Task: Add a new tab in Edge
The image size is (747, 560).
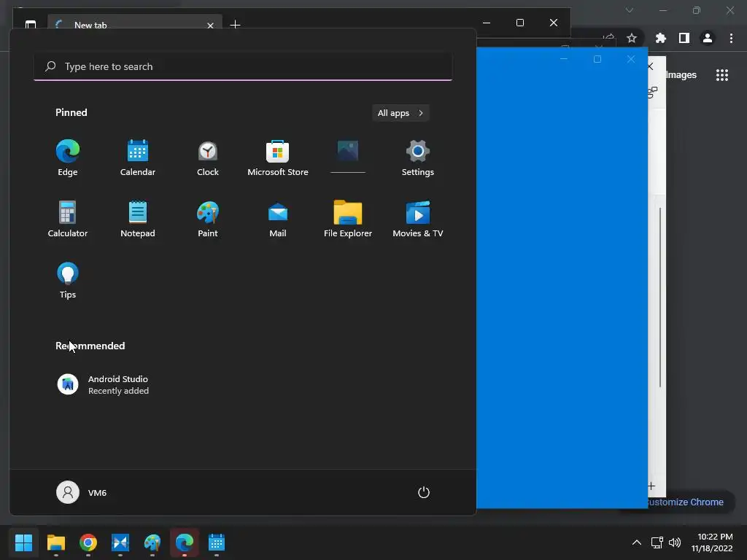Action: tap(236, 24)
